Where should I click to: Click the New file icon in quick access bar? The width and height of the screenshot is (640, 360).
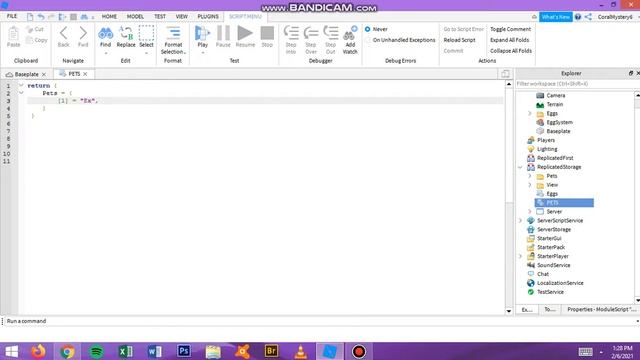coord(30,17)
